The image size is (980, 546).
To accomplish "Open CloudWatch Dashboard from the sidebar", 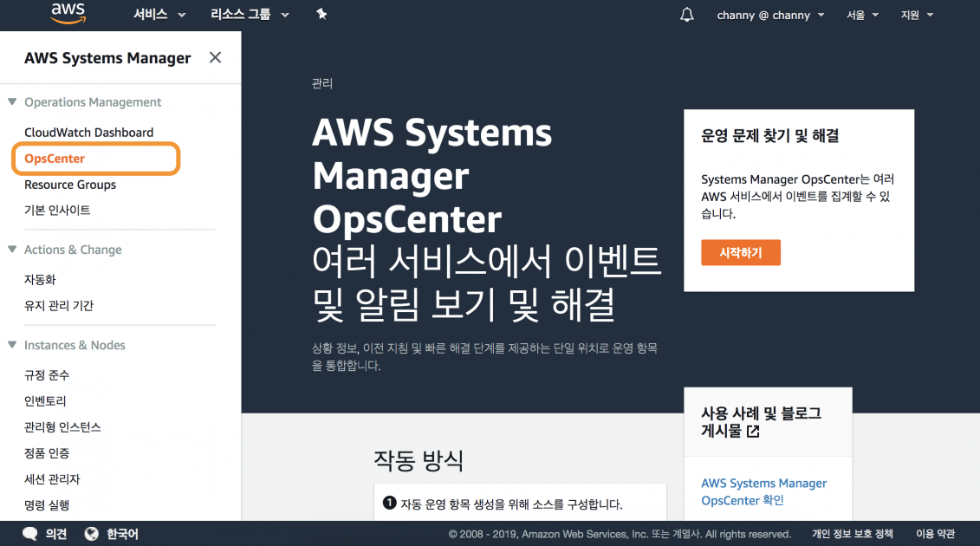I will (x=88, y=132).
